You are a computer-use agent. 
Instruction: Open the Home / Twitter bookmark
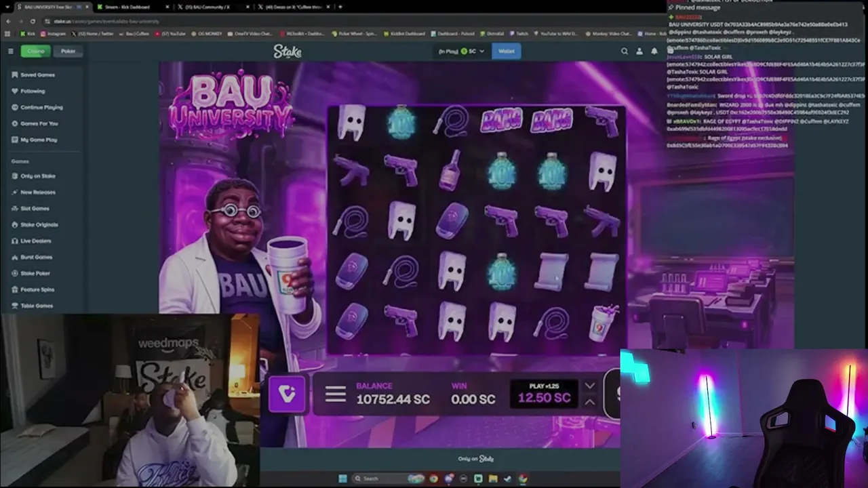94,33
